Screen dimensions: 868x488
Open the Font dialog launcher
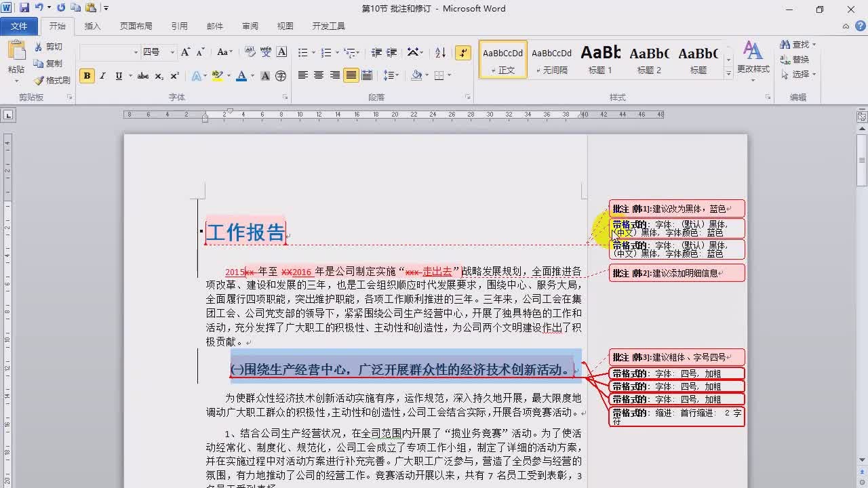coord(285,98)
